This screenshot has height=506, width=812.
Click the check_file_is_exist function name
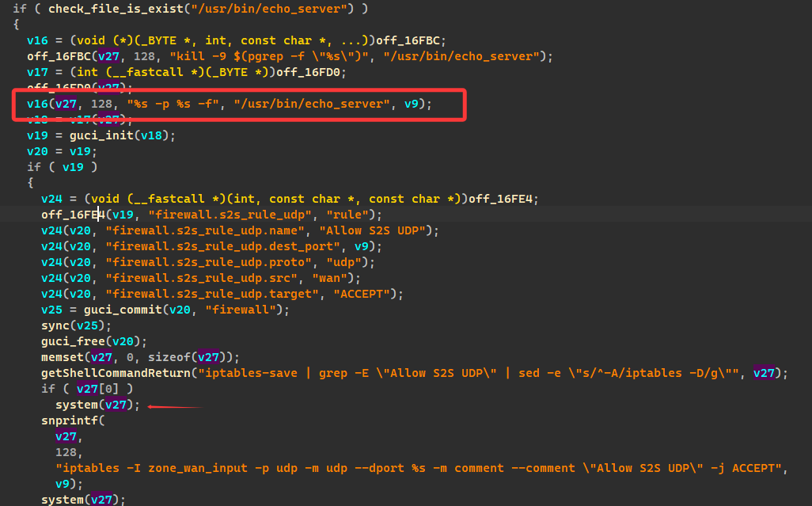tap(101, 9)
